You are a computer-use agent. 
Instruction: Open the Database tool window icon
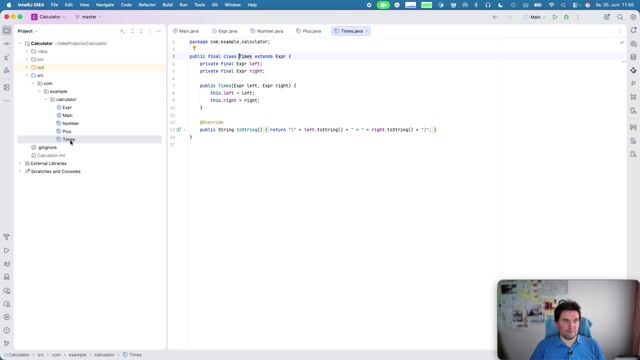pyautogui.click(x=633, y=57)
